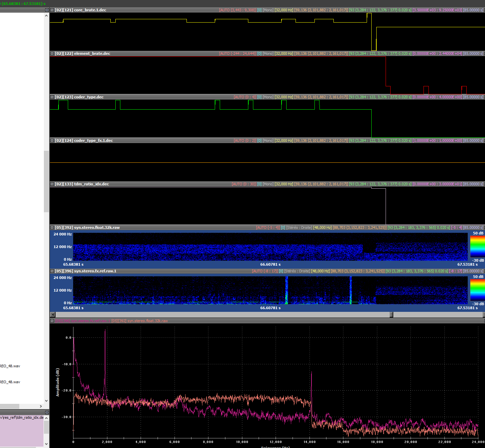The height and width of the screenshot is (448, 485).
Task: Click the timeline scrollbar splitter handle
Action: tap(391, 314)
